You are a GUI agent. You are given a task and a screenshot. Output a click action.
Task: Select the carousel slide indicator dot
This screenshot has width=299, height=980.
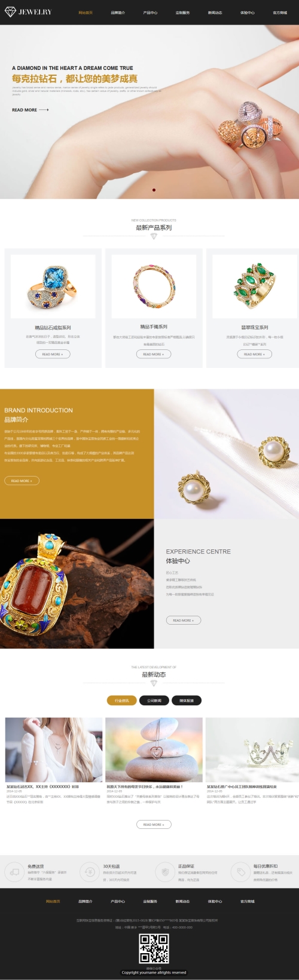click(154, 190)
